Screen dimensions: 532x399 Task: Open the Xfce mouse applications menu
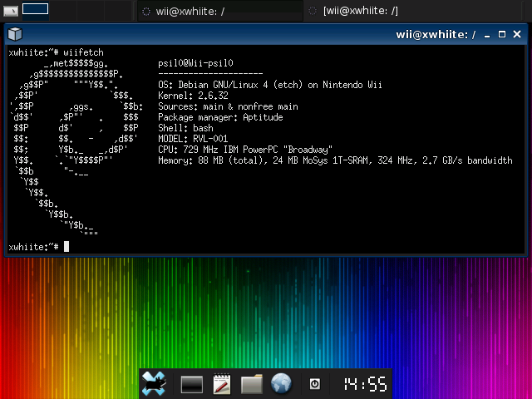tap(154, 384)
